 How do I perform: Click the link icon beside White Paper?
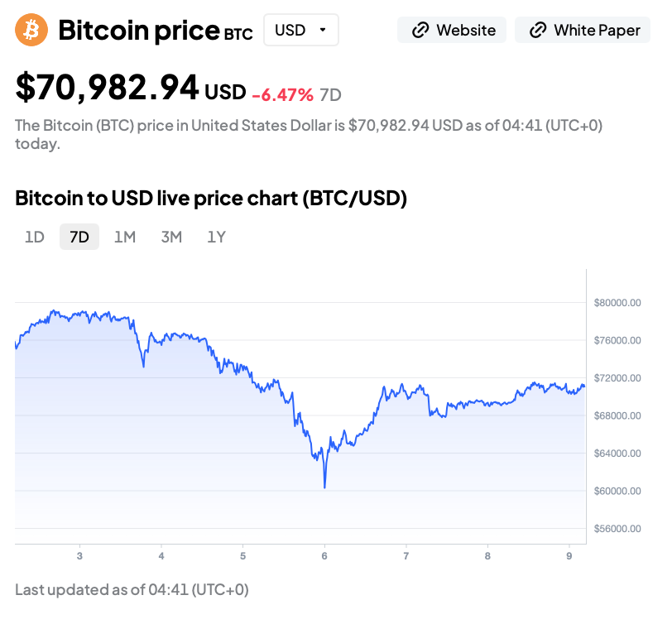538,31
